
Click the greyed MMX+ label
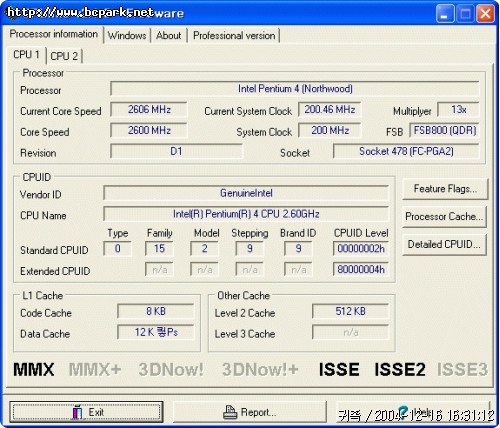(x=95, y=369)
